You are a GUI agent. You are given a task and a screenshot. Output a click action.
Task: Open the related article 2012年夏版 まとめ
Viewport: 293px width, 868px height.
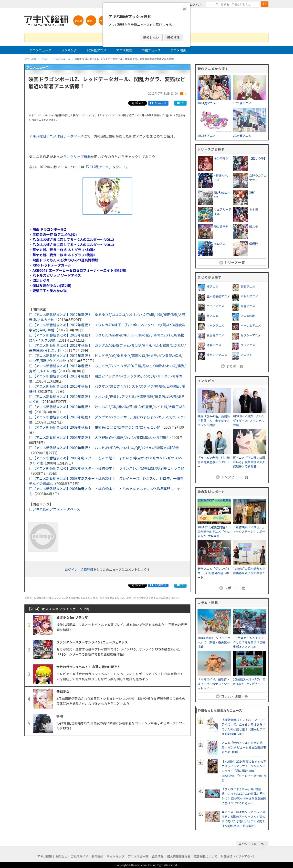point(107,317)
